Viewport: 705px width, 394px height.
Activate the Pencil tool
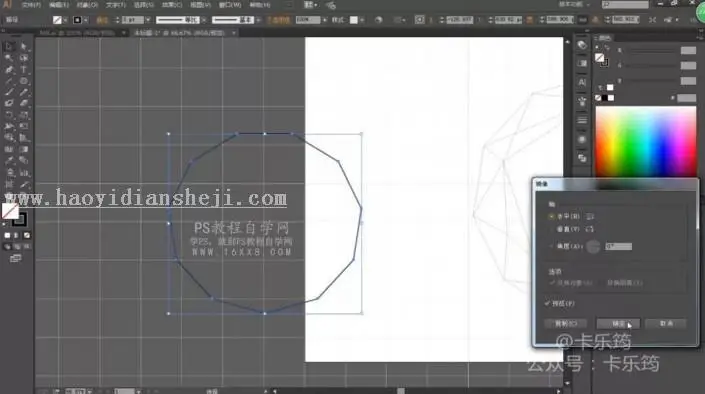[24, 92]
